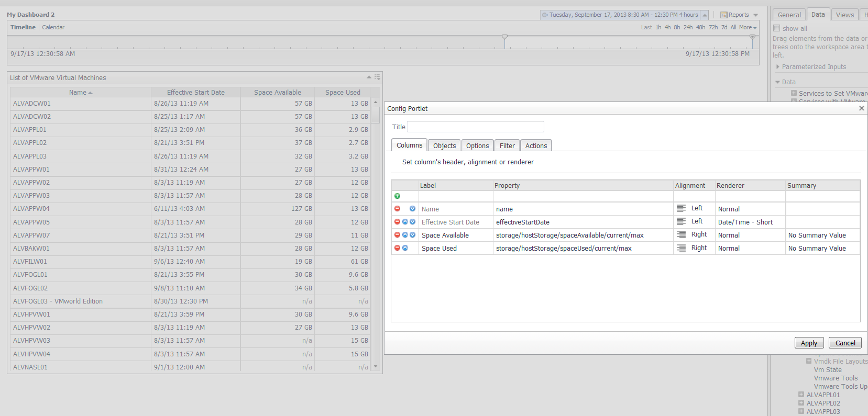
Task: Close the Config Portlet dialog
Action: tap(862, 108)
